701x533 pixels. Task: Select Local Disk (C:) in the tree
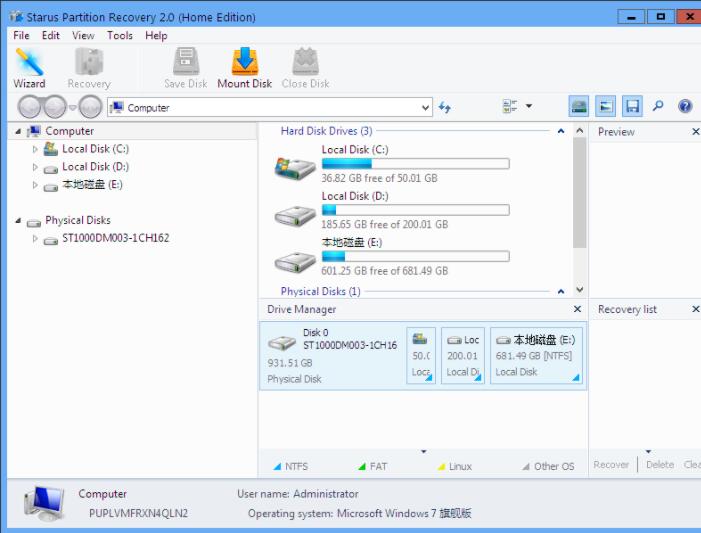tap(95, 149)
